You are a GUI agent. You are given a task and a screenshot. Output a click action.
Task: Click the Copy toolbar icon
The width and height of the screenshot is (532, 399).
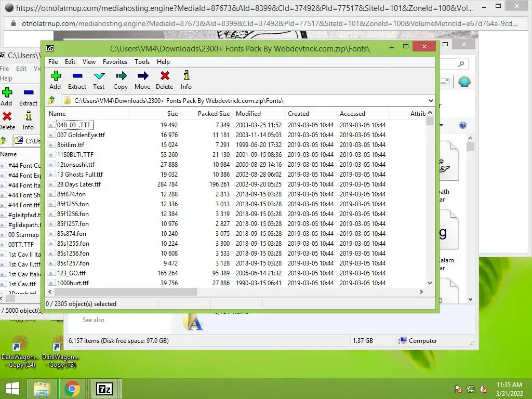121,76
